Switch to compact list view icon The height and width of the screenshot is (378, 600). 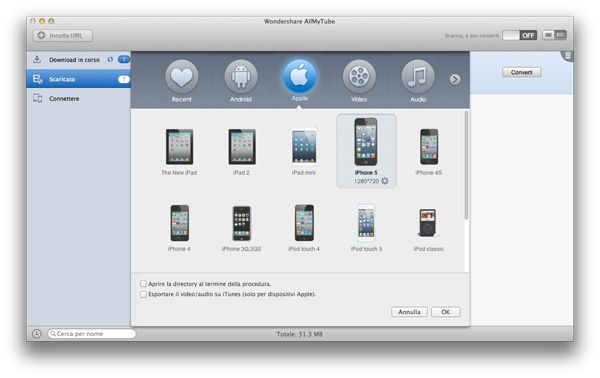tap(548, 35)
